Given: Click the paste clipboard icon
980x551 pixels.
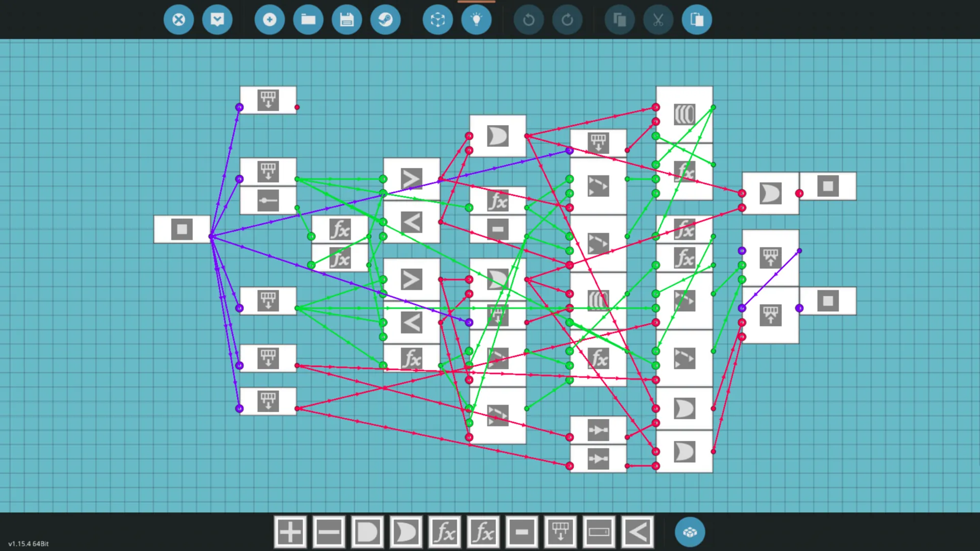Looking at the screenshot, I should pyautogui.click(x=697, y=20).
